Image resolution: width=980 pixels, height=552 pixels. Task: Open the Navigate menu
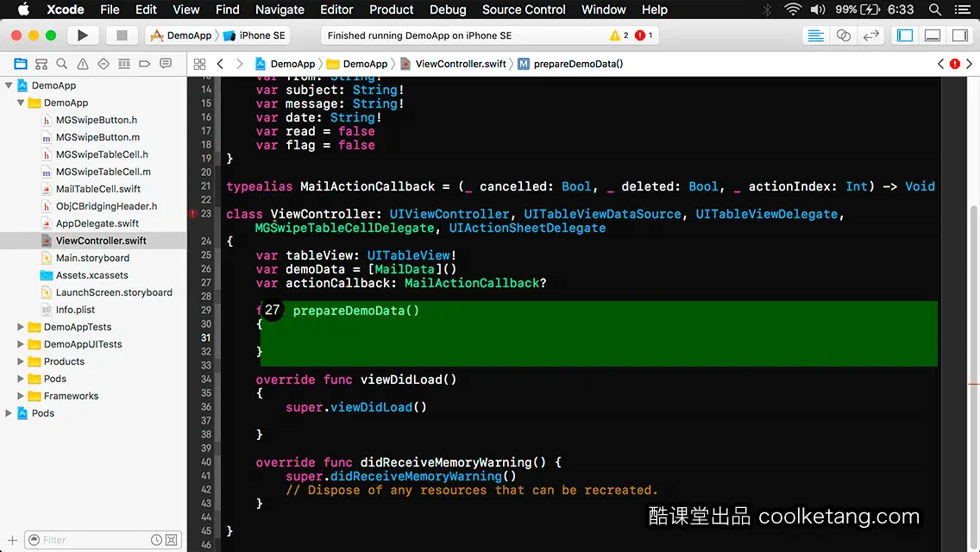(280, 9)
